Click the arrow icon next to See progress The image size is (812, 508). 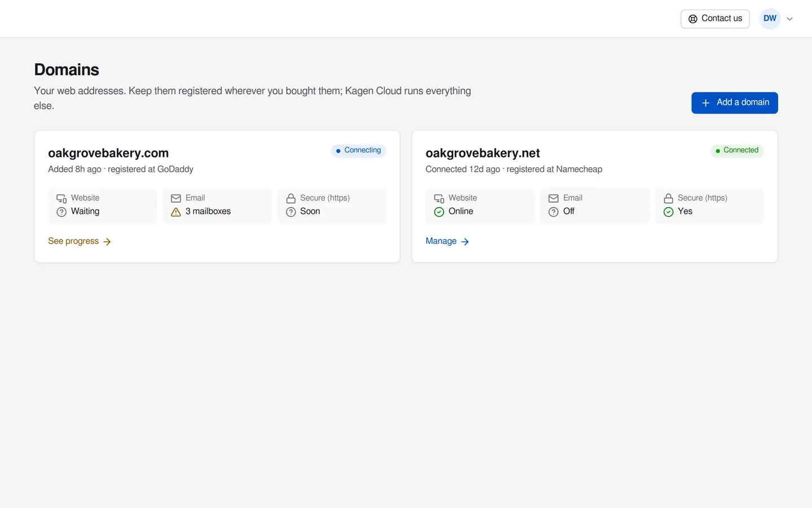tap(107, 242)
